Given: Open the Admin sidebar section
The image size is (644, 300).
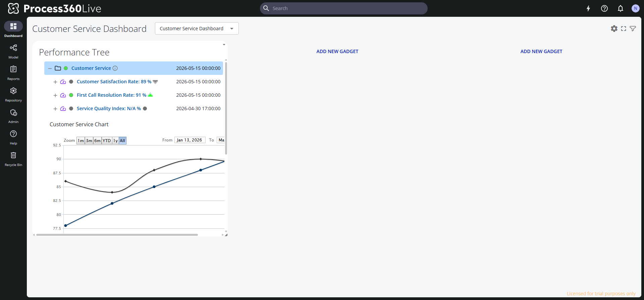Looking at the screenshot, I should (x=13, y=116).
